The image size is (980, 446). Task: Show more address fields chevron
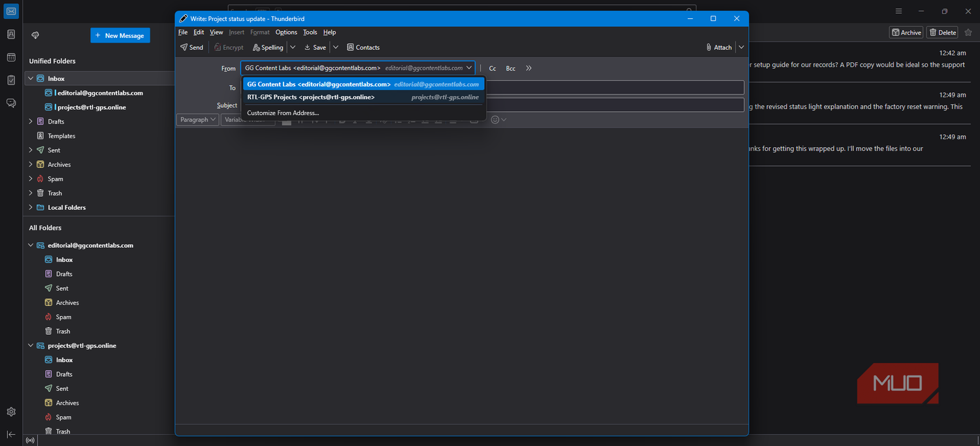coord(529,68)
